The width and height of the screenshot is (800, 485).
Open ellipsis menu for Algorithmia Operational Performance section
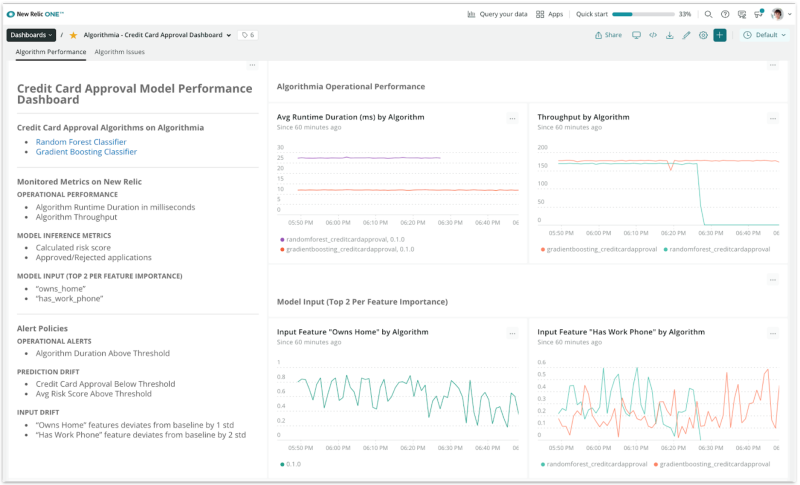[773, 65]
